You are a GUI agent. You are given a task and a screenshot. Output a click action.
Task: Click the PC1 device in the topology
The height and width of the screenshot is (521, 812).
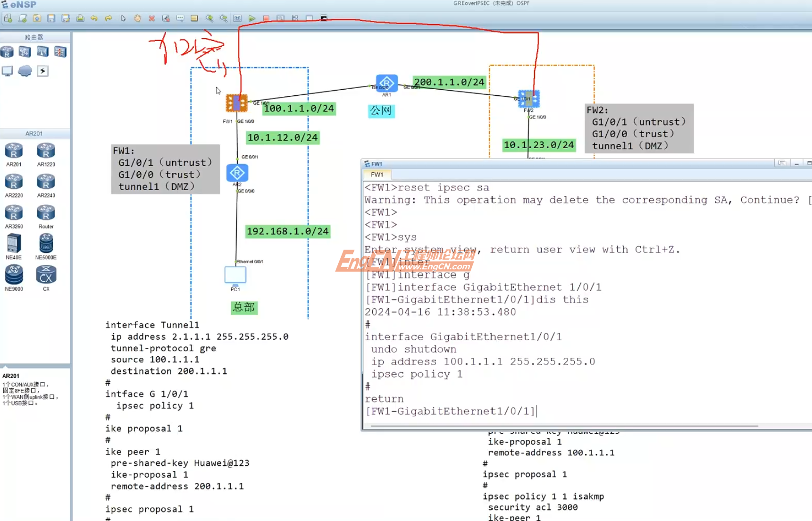235,275
